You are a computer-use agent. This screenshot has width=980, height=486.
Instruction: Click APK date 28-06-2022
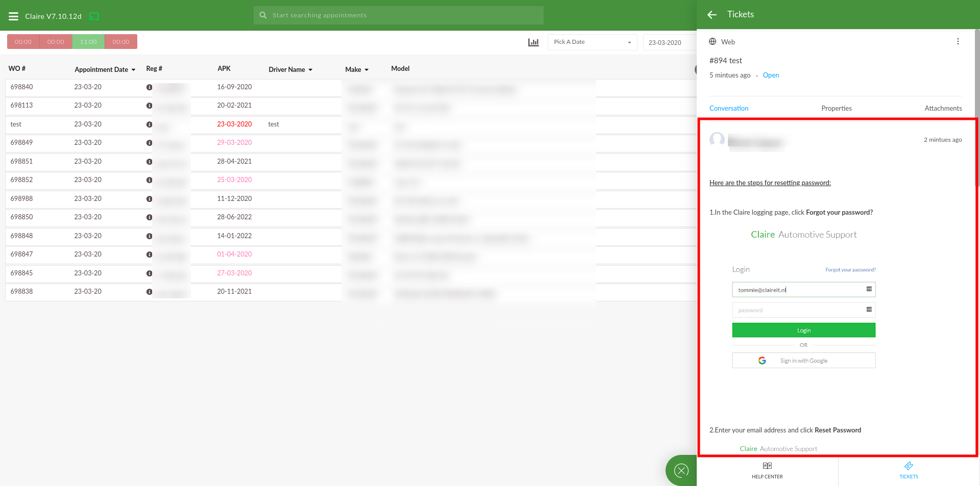(234, 217)
